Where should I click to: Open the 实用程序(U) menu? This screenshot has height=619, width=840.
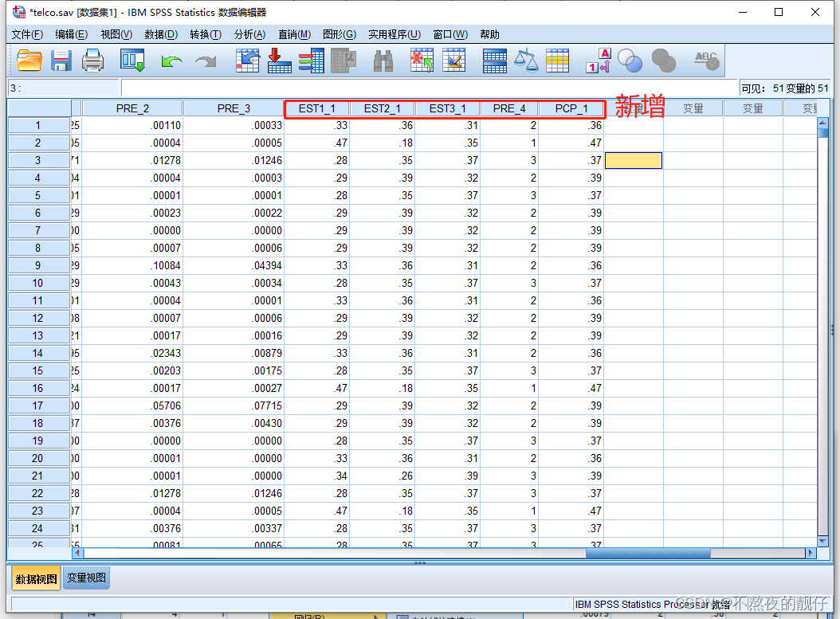tap(394, 34)
